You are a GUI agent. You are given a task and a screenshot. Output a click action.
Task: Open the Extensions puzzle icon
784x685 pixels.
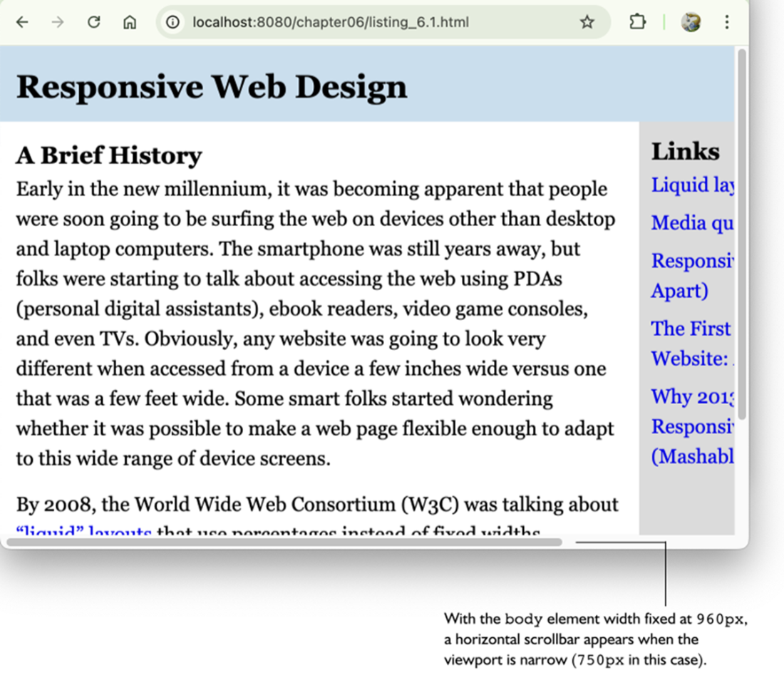(636, 22)
